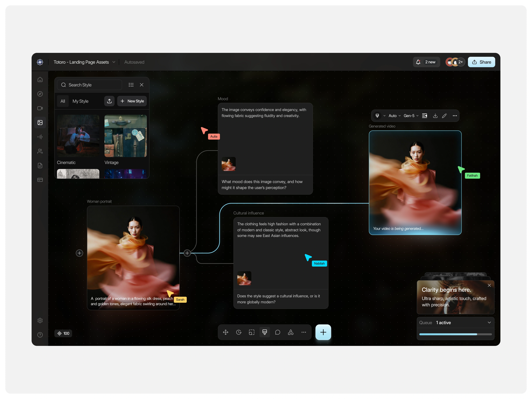
Task: Click the Mood question text
Action: pos(262,185)
